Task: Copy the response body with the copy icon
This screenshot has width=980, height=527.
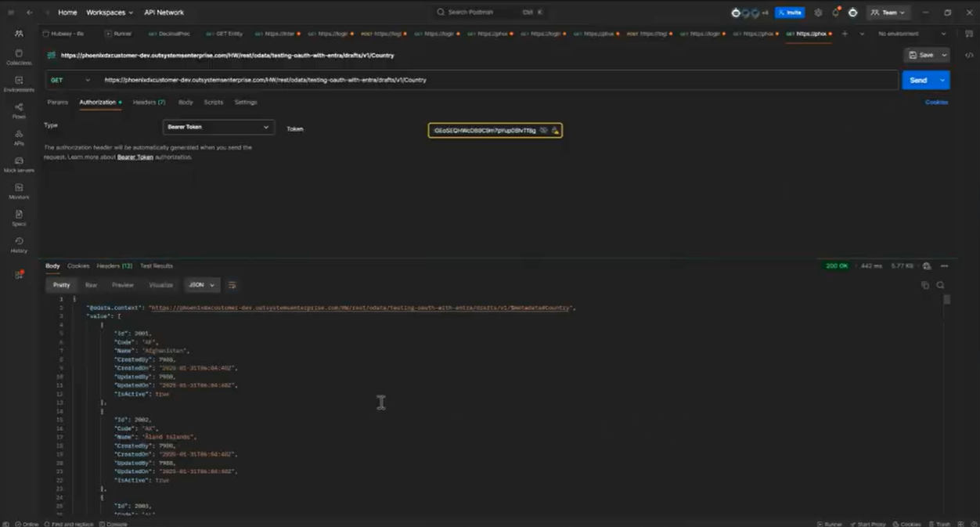Action: tap(925, 285)
